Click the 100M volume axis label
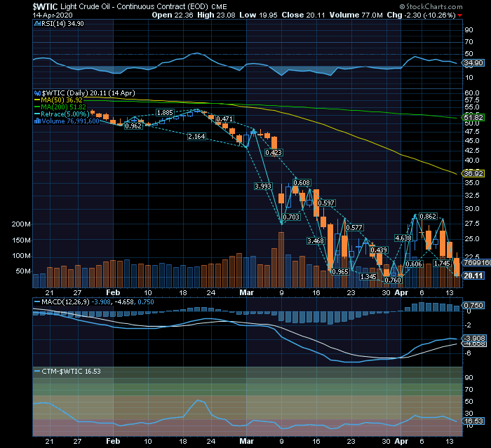The image size is (491, 448). [x=21, y=256]
